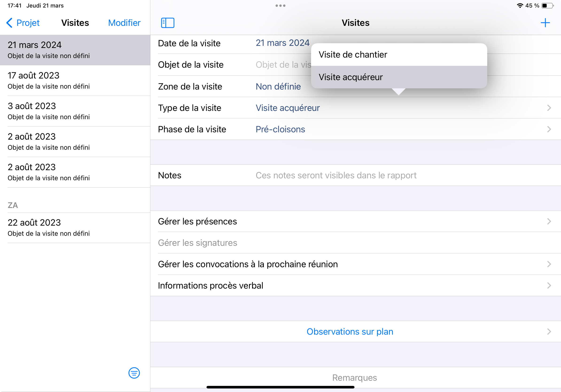The image size is (561, 392).
Task: Toggle the sidebar panel icon
Action: pyautogui.click(x=168, y=23)
